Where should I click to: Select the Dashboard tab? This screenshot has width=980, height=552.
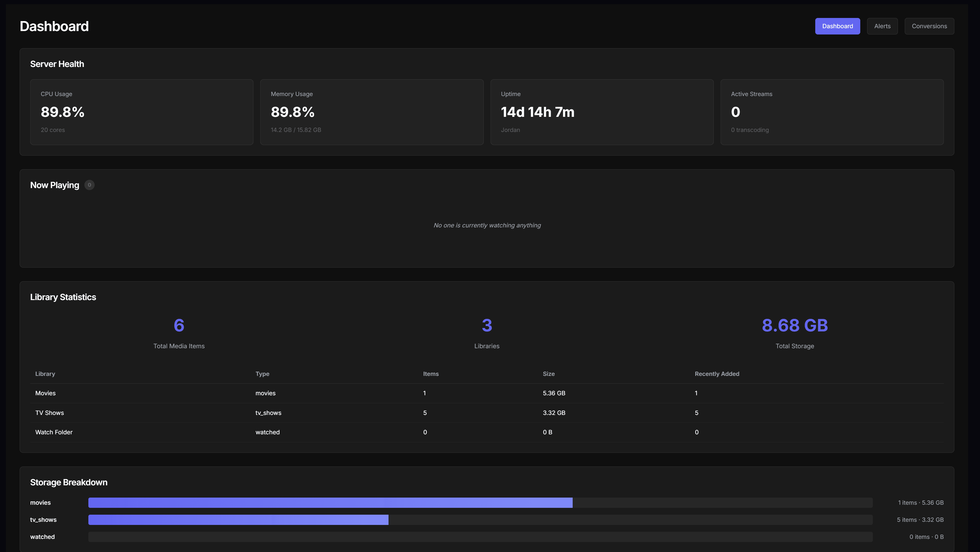837,26
